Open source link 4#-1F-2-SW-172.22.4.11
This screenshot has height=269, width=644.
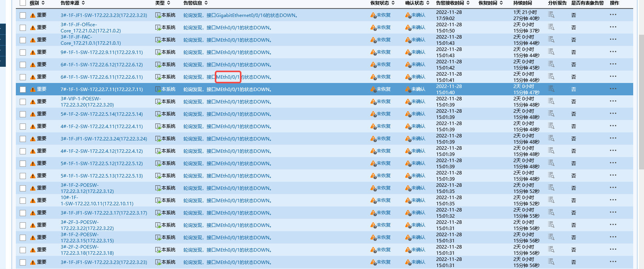pos(102,126)
